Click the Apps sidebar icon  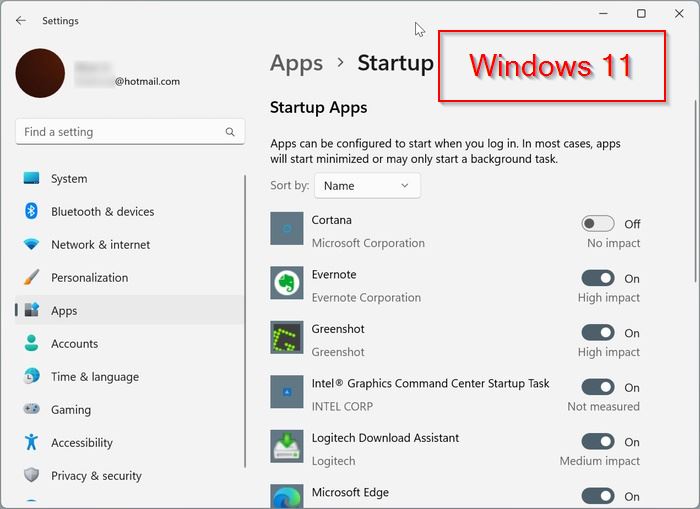coord(32,310)
